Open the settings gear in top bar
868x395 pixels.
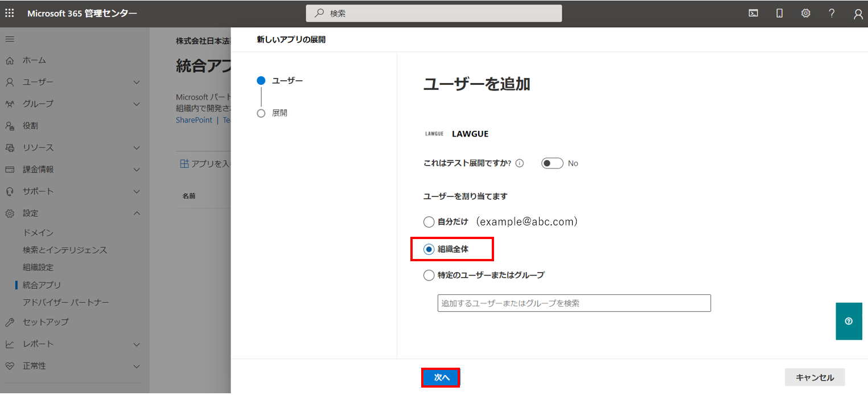[x=805, y=13]
